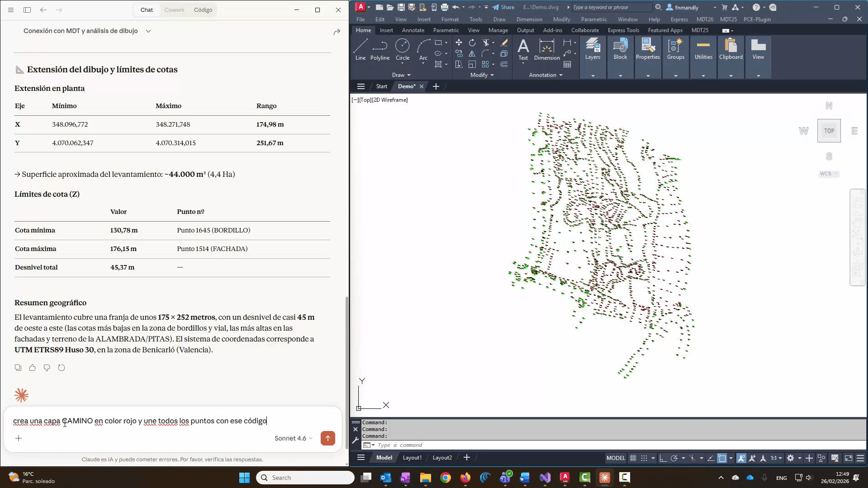The width and height of the screenshot is (868, 488).
Task: Open the Utilities panel dropdown
Action: 703,76
